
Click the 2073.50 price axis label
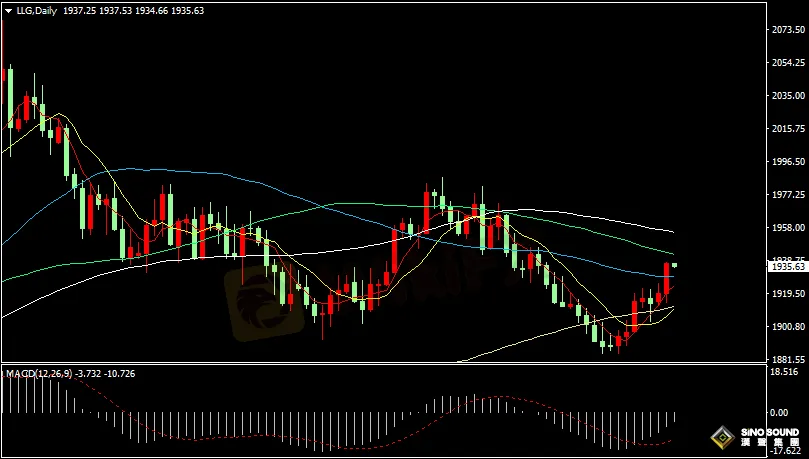click(787, 30)
